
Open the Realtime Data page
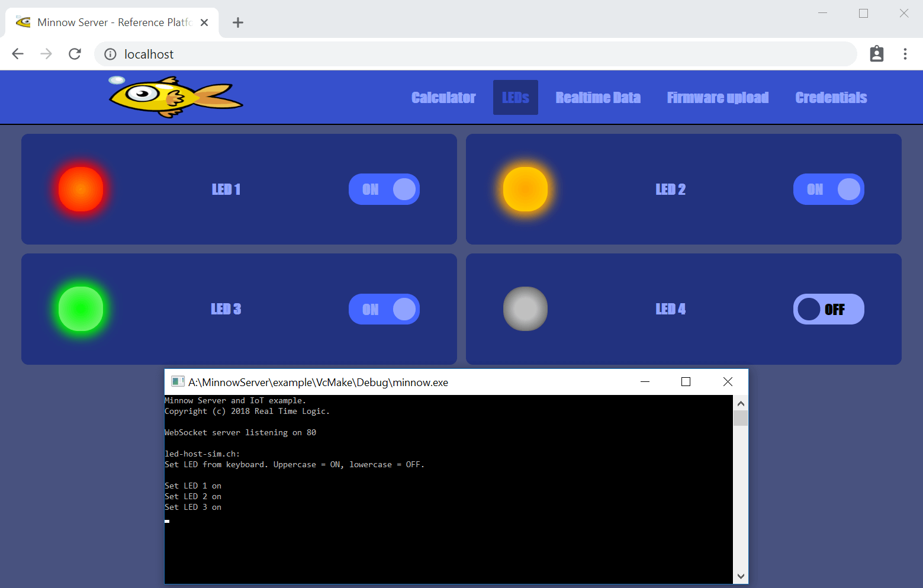pos(598,98)
